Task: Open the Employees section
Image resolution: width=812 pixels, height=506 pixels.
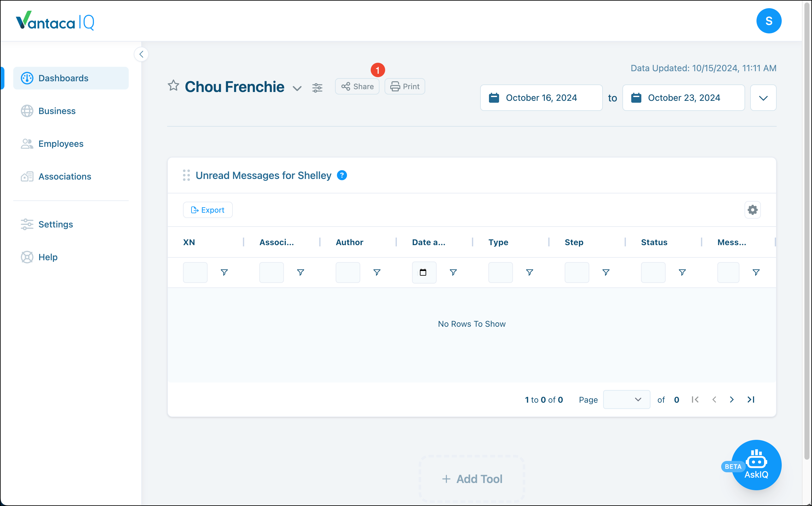Action: [x=61, y=144]
